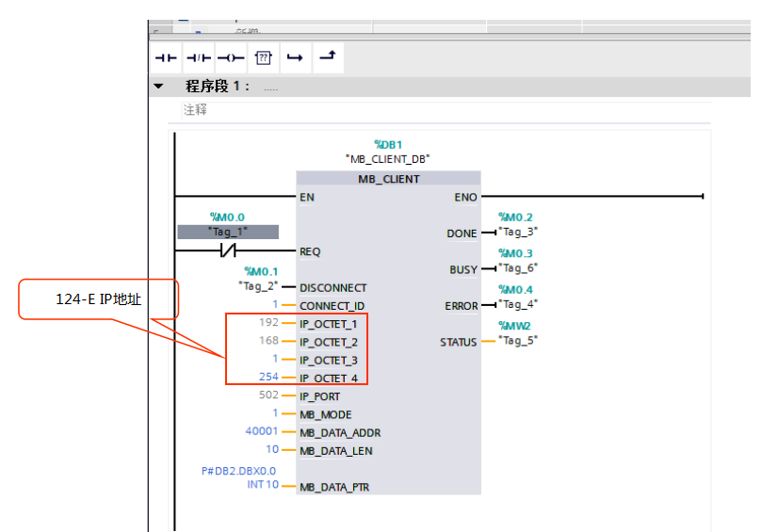This screenshot has height=532, width=762.
Task: Insert a normally open contact
Action: (x=167, y=57)
